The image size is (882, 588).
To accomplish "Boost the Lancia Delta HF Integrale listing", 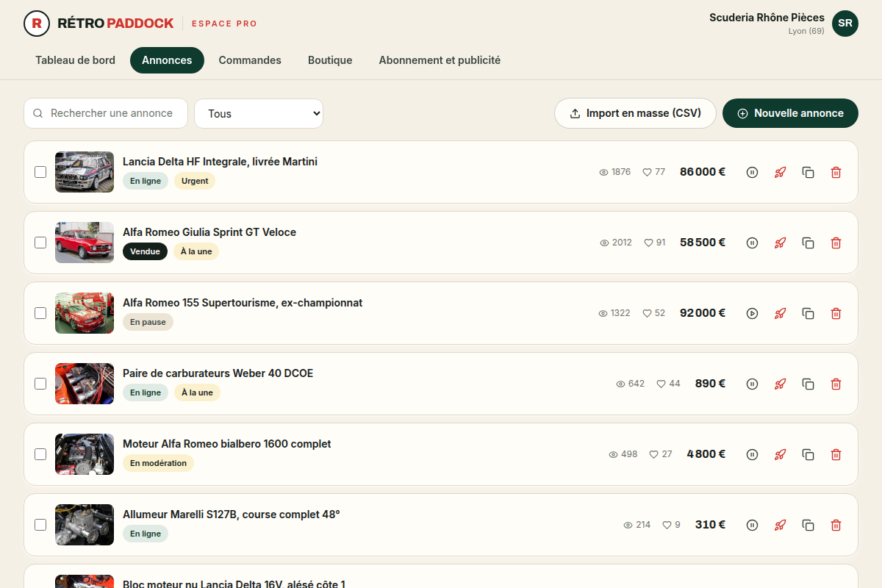I will [x=780, y=172].
